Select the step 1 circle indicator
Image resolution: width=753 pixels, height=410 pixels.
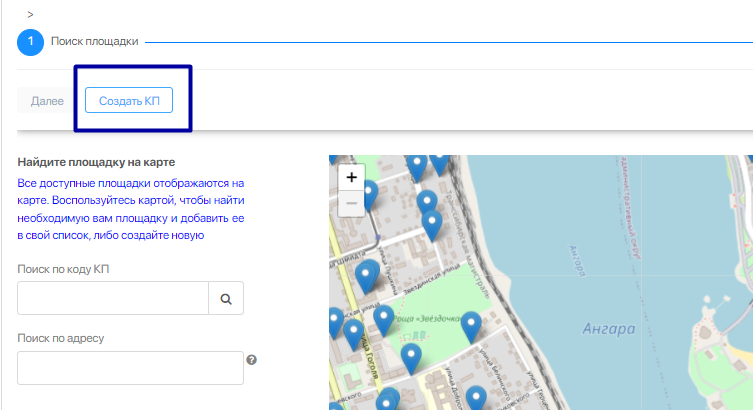click(x=30, y=42)
